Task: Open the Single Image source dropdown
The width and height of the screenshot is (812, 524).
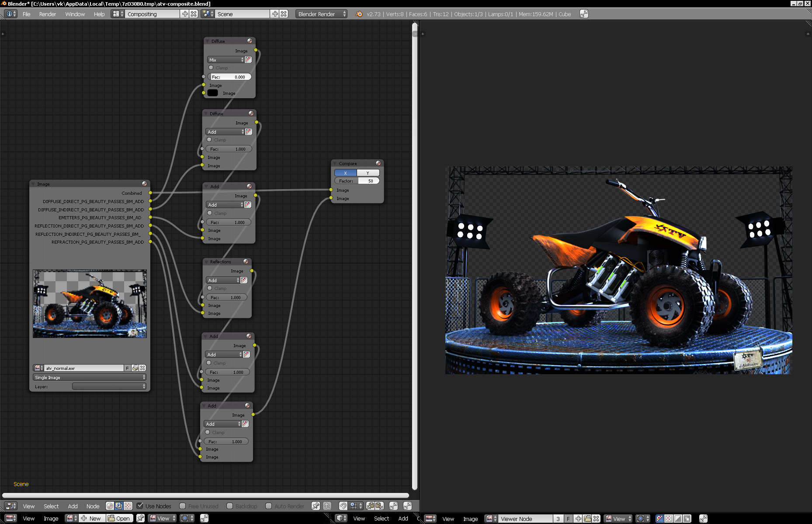Action: (90, 377)
